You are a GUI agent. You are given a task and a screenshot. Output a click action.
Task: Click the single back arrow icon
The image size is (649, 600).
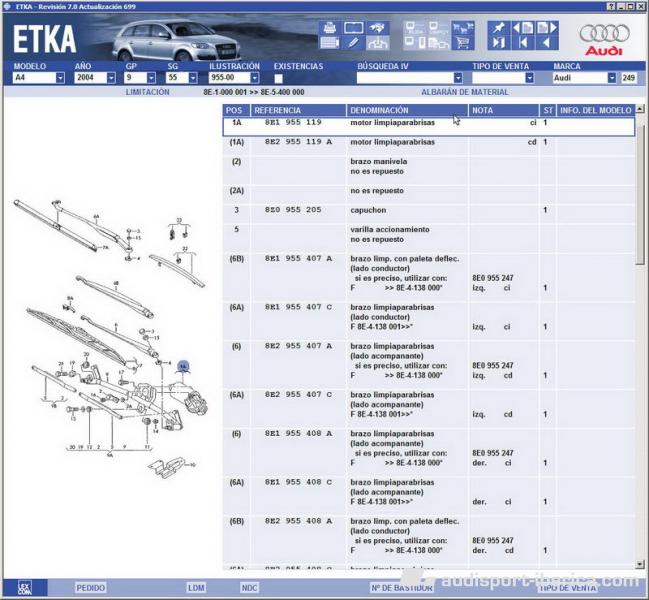pyautogui.click(x=547, y=43)
